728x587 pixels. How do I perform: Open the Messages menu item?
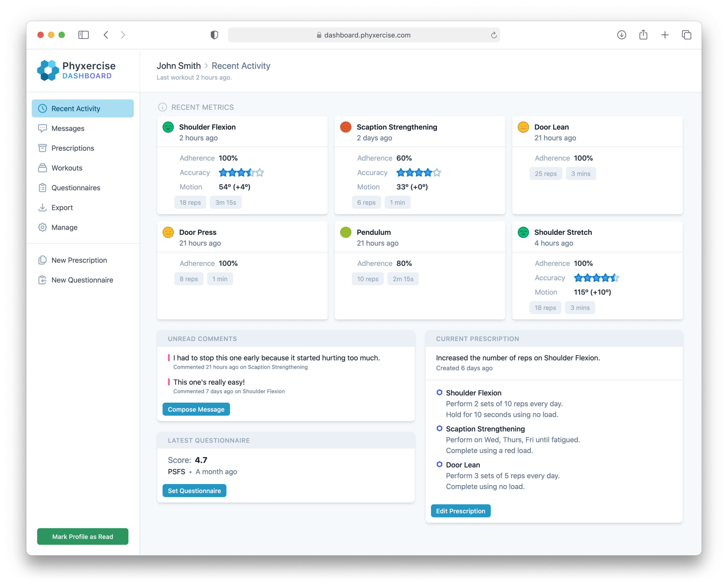point(68,128)
